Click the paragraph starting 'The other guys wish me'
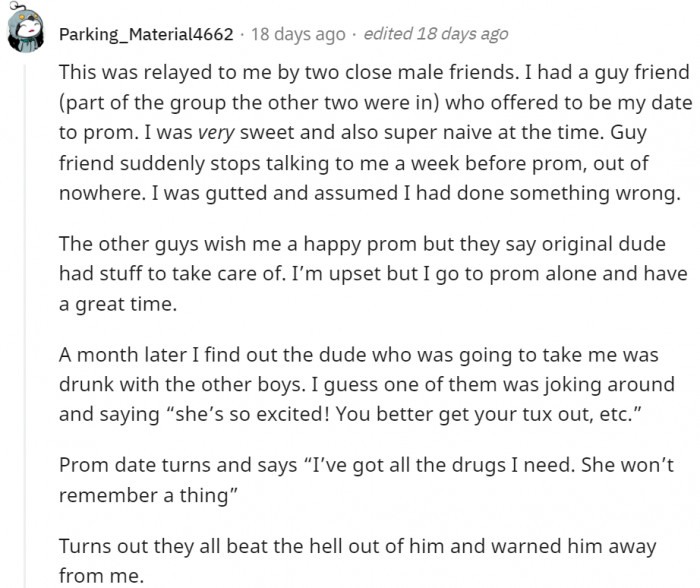Image resolution: width=700 pixels, height=588 pixels. point(373,274)
